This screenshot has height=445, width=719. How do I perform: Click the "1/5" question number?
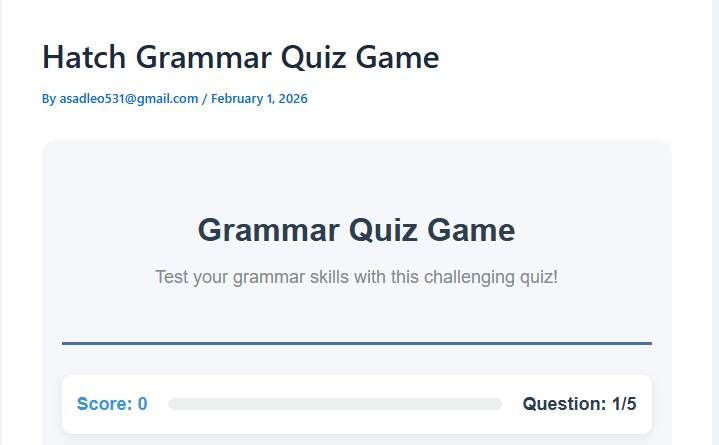(624, 404)
